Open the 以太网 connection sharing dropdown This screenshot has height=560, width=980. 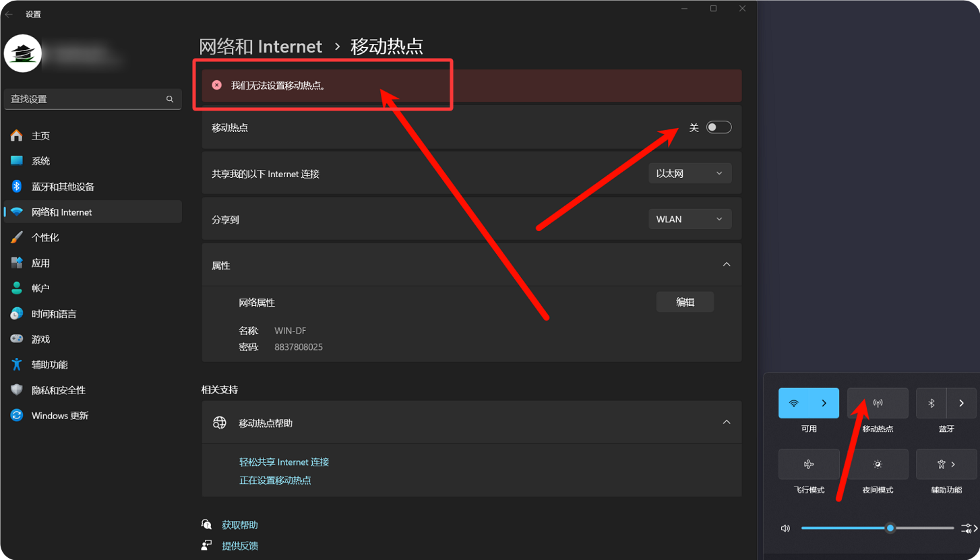point(690,173)
